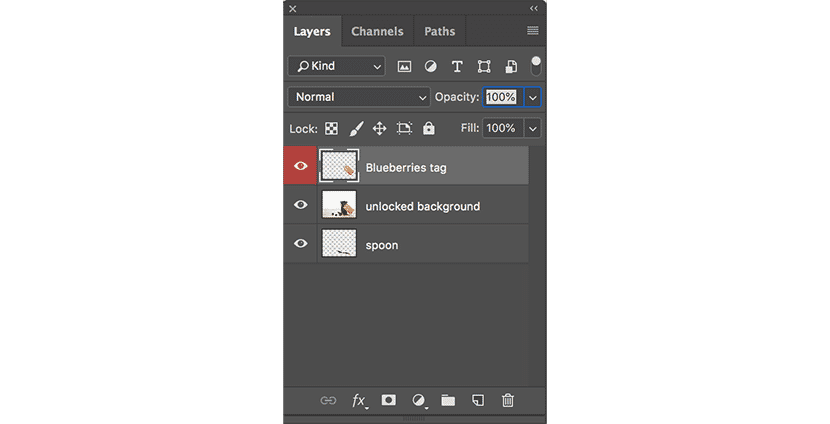Delete layer with the trash icon

(x=508, y=400)
